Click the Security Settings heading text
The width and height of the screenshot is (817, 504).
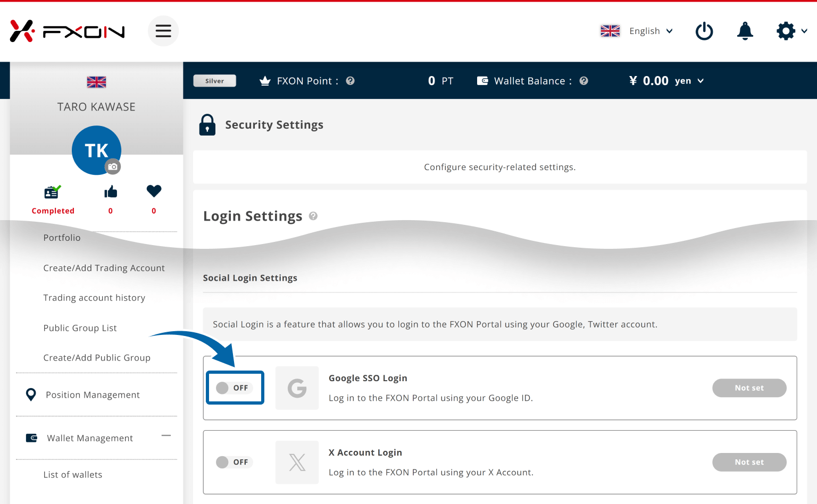click(274, 125)
